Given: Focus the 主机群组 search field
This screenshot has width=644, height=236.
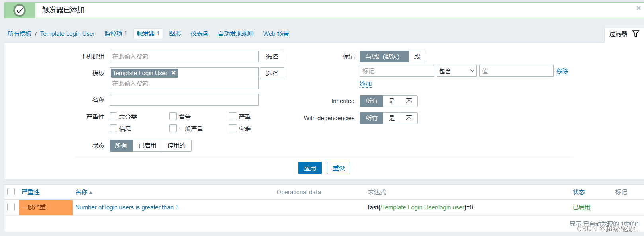Looking at the screenshot, I should pos(184,57).
